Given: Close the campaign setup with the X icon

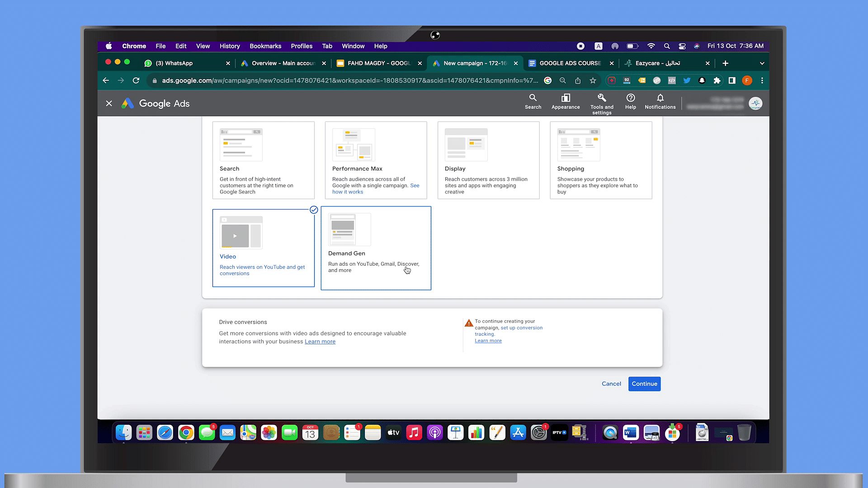Looking at the screenshot, I should click(109, 103).
